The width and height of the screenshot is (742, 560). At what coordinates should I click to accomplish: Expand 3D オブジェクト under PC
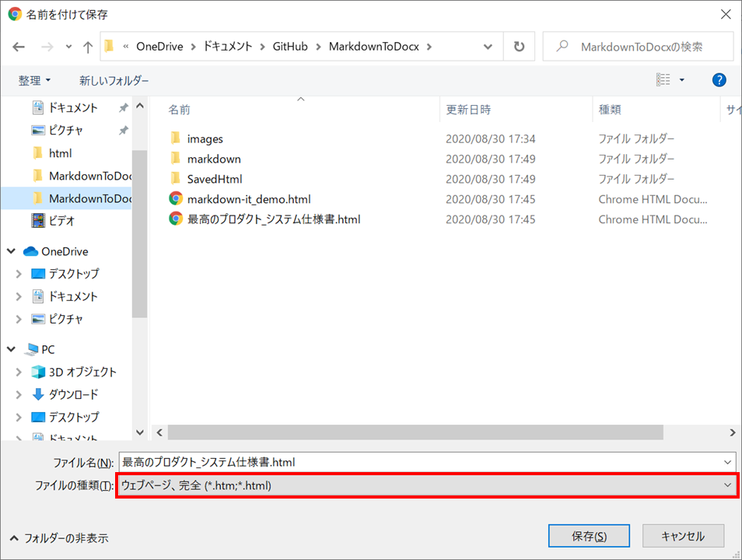point(19,372)
